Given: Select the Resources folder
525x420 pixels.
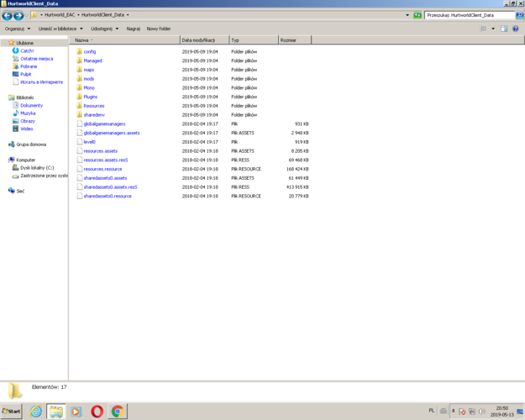Looking at the screenshot, I should [x=94, y=106].
